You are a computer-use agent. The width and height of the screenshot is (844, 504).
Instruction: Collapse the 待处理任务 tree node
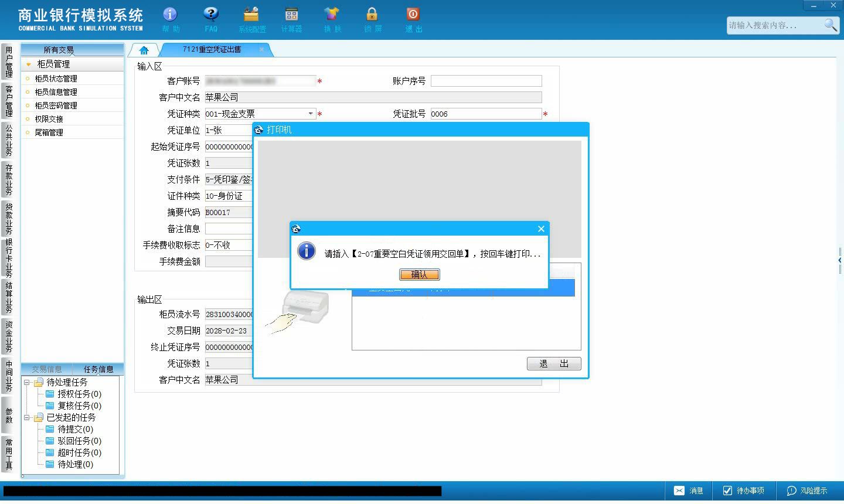[x=26, y=382]
